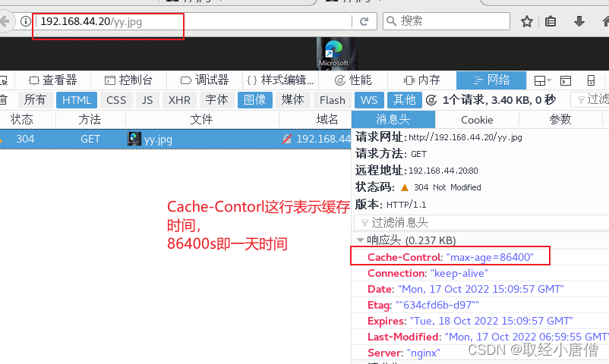Toggle the 媒体 media filter button
The image size is (609, 364).
click(293, 100)
